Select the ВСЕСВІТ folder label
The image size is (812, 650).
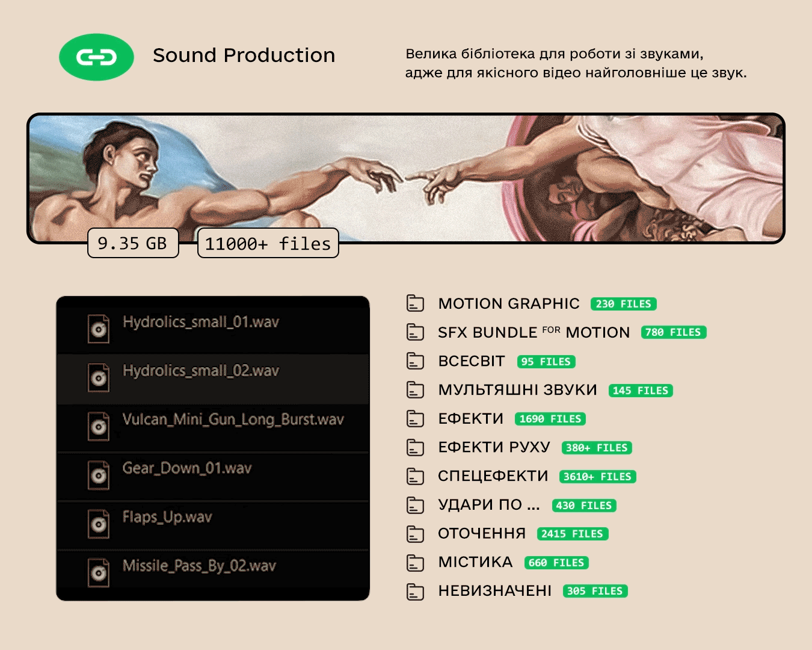point(472,361)
